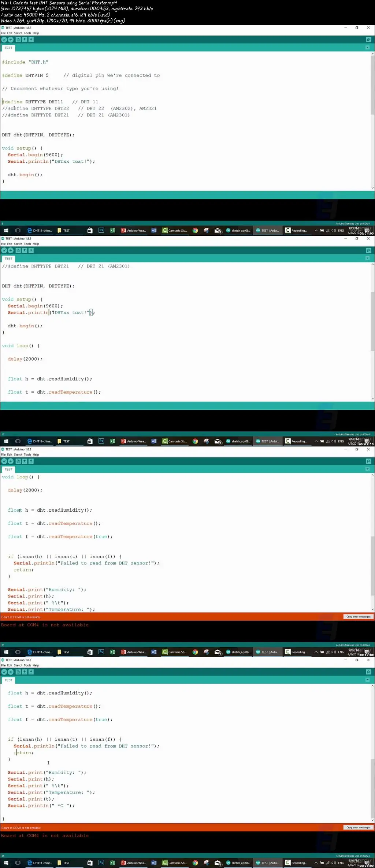The width and height of the screenshot is (375, 868).
Task: Click editor scrollbar thumb in first frame
Action: click(372, 84)
